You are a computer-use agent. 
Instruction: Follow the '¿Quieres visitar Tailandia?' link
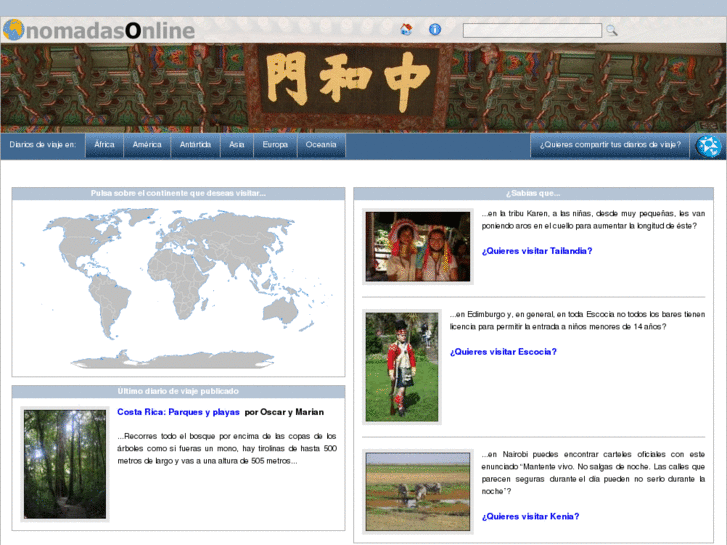[537, 251]
